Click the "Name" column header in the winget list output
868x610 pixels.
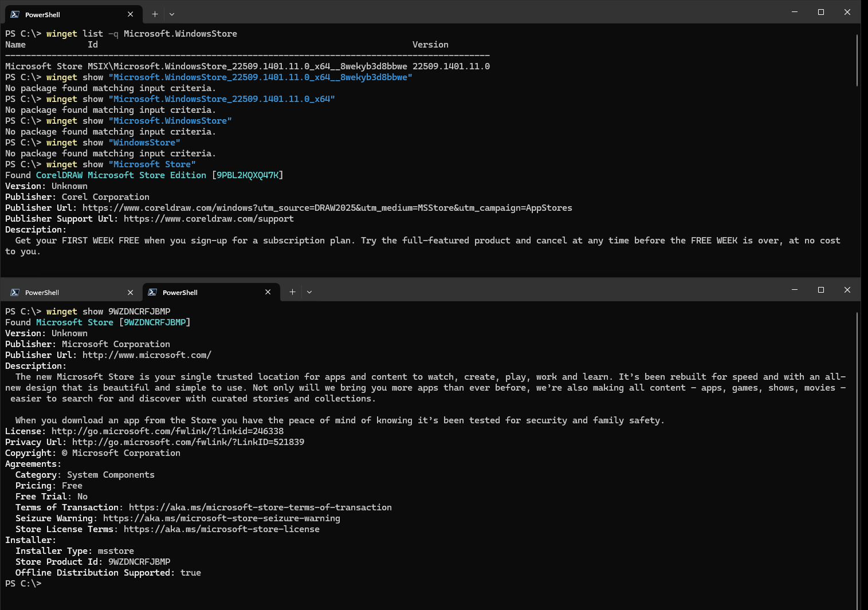tap(15, 45)
